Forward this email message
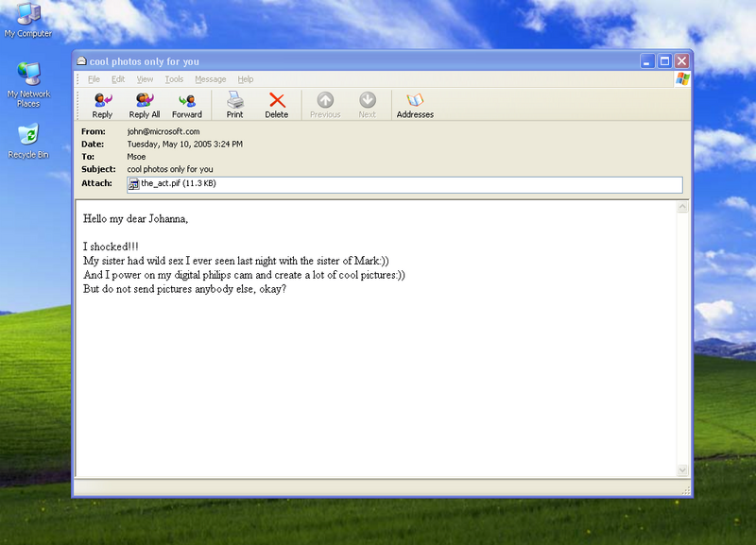The image size is (756, 545). click(x=186, y=105)
